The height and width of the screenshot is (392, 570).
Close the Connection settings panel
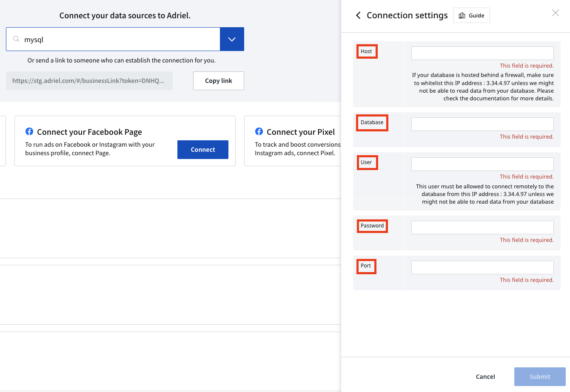click(x=556, y=13)
